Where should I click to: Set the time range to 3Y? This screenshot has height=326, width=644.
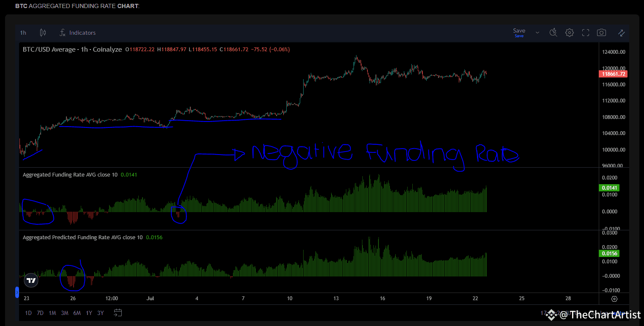coord(101,313)
